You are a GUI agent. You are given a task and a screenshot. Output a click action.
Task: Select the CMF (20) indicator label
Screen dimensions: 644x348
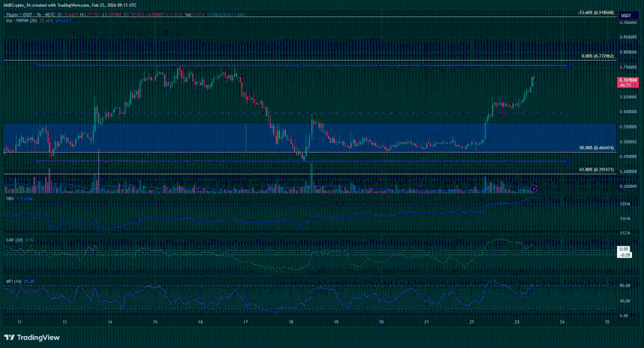tap(14, 240)
